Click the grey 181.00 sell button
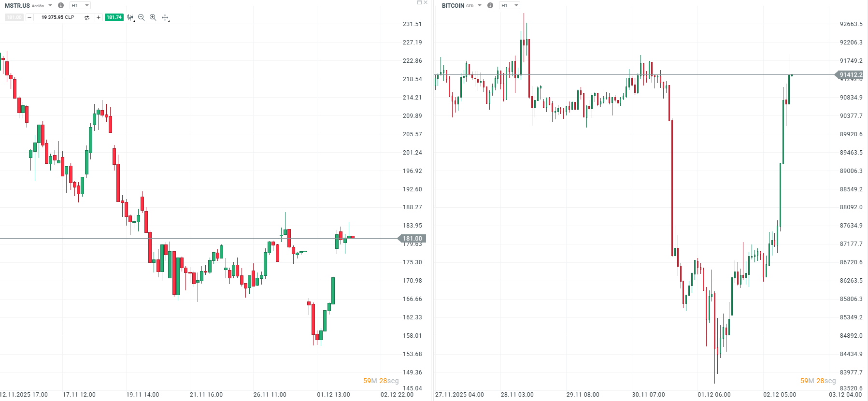868x401 pixels. (x=14, y=17)
